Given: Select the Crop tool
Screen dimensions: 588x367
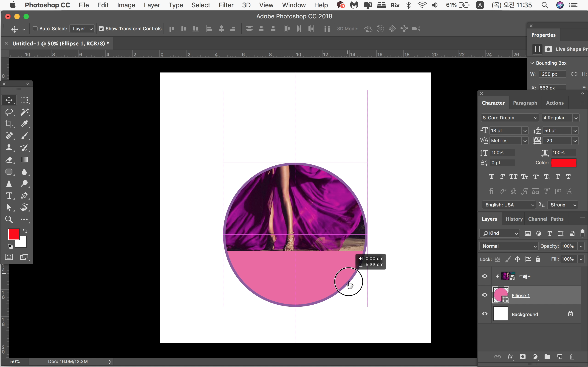Looking at the screenshot, I should pyautogui.click(x=9, y=124).
